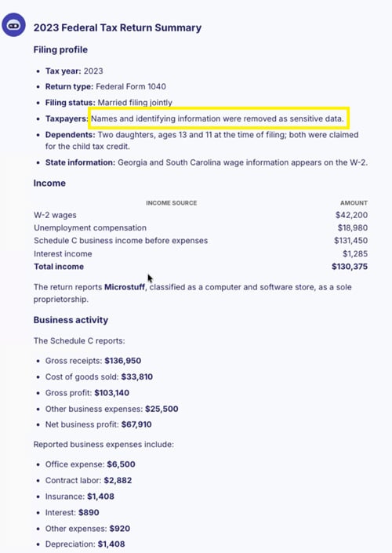Click the chatbot avatar icon
This screenshot has height=553, width=392.
[13, 25]
